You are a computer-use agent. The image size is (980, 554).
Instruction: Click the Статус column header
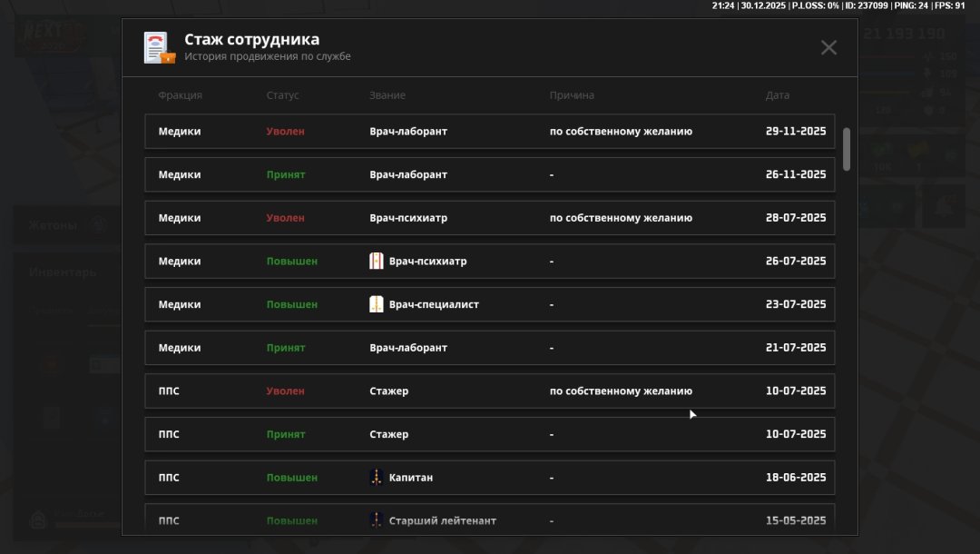tap(282, 95)
